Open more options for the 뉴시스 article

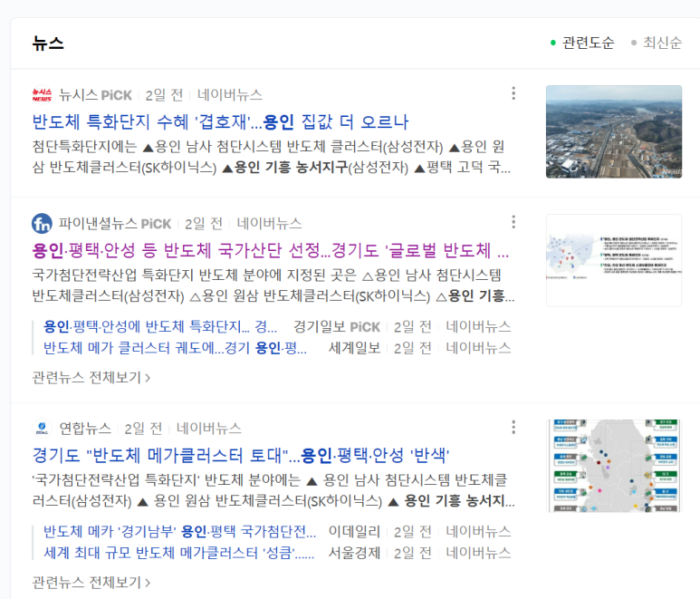[513, 93]
